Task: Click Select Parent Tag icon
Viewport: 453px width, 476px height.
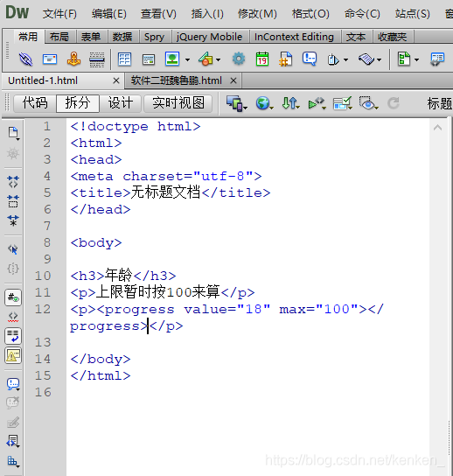Action: pos(13,249)
